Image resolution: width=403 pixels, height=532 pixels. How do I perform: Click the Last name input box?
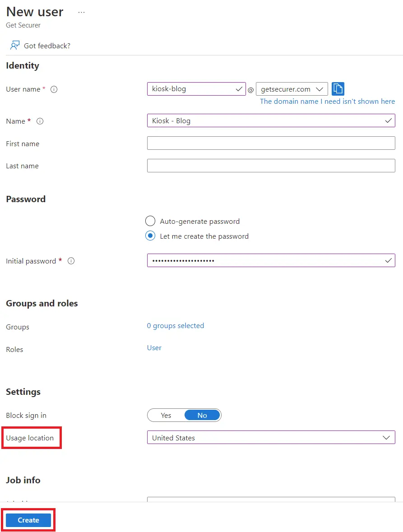pos(271,166)
